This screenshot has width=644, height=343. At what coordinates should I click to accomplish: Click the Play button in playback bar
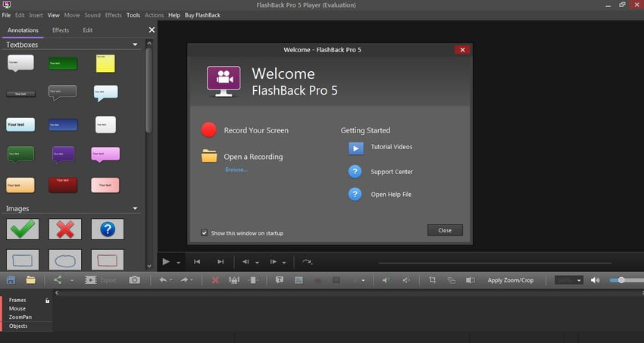[166, 262]
